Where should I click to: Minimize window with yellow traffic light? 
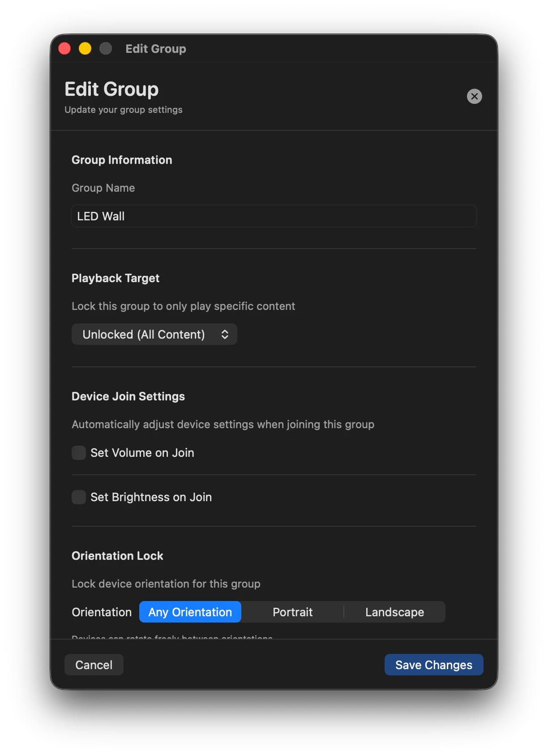point(85,48)
